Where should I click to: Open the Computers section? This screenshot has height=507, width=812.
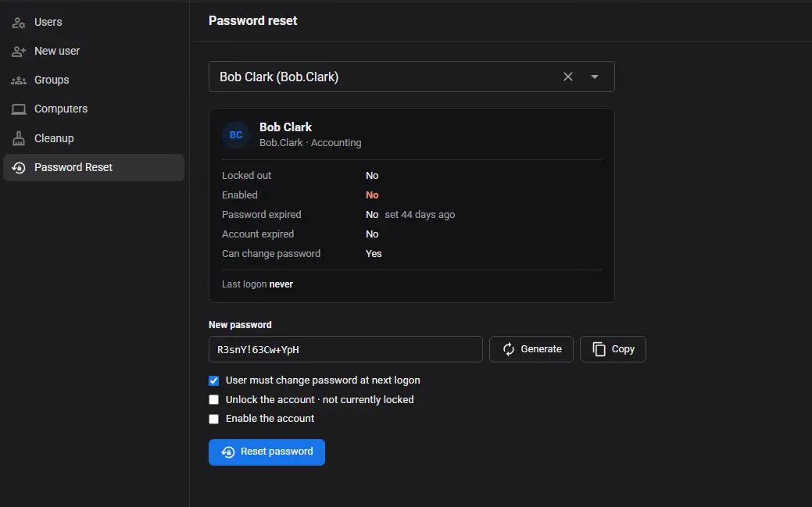(x=94, y=109)
